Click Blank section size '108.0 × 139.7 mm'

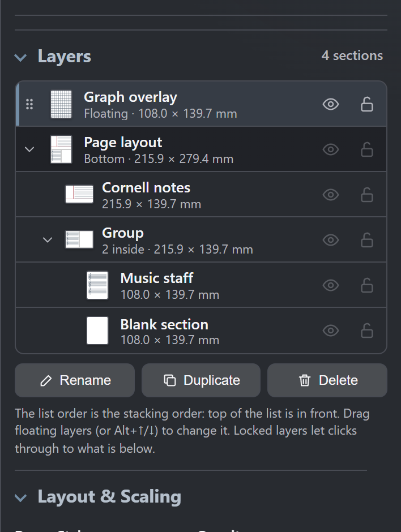click(170, 340)
